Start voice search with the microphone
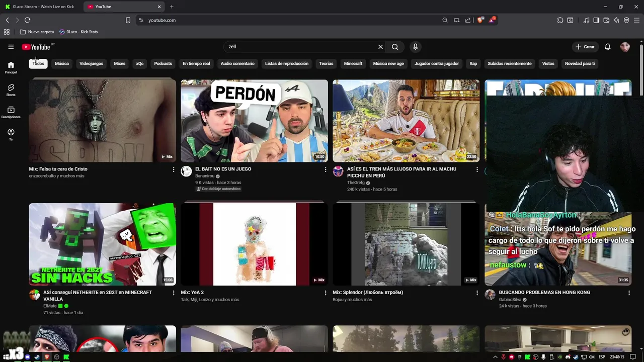Viewport: 644px width, 362px height. 415,47
